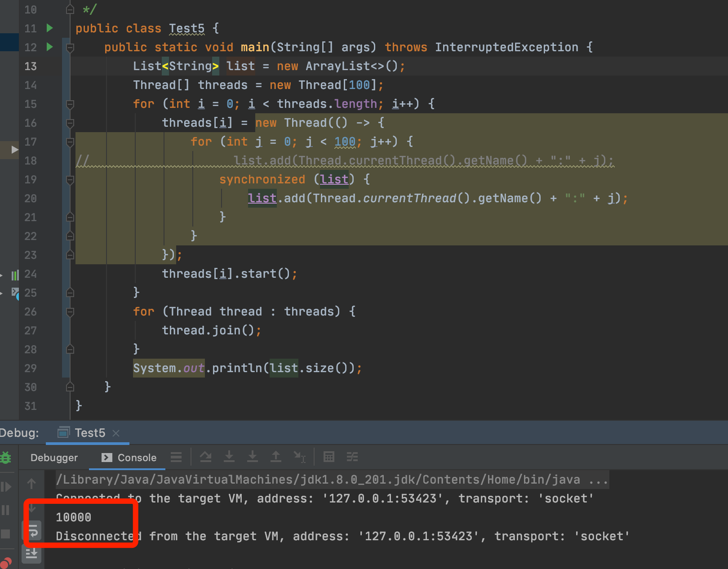This screenshot has width=728, height=569.
Task: Click currentThread() call on line 20
Action: [416, 198]
